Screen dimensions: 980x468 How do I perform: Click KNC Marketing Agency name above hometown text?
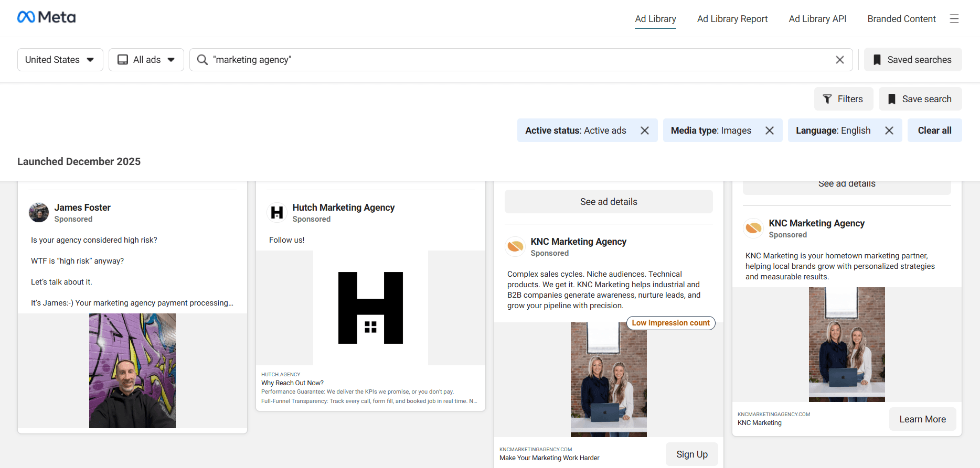click(817, 223)
